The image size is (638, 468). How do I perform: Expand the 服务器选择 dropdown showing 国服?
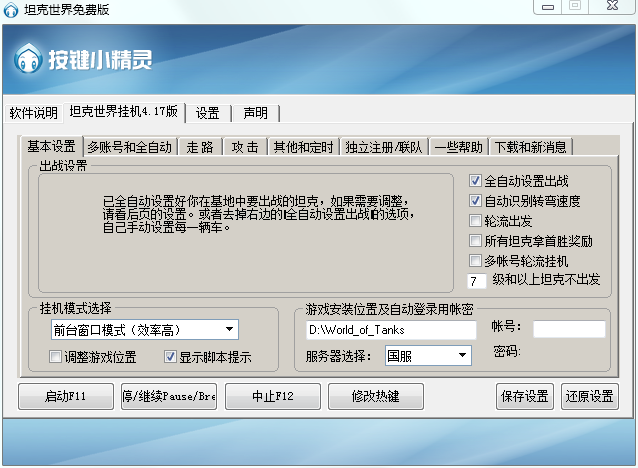point(463,355)
